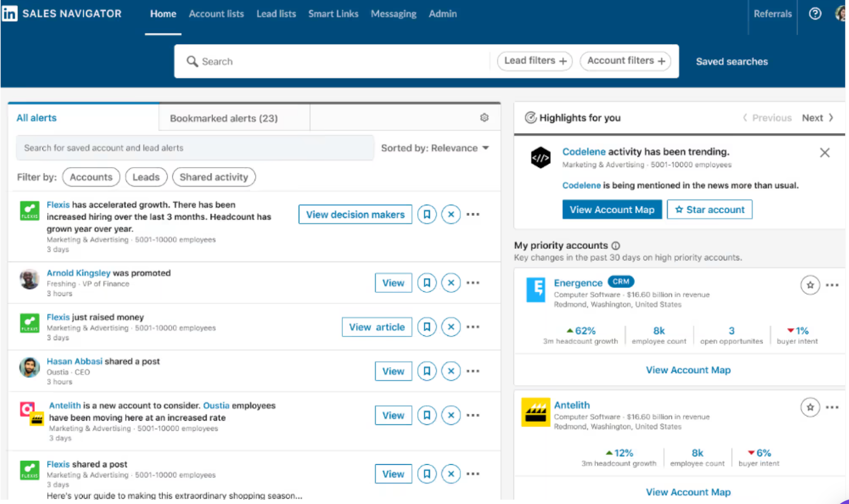
Task: Star the Energence priority account
Action: click(810, 285)
